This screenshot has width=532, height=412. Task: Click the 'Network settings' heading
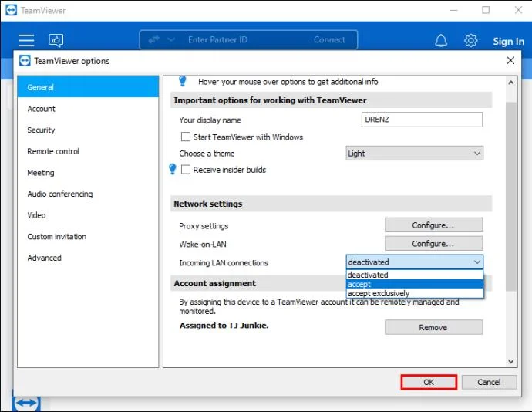[x=208, y=204]
